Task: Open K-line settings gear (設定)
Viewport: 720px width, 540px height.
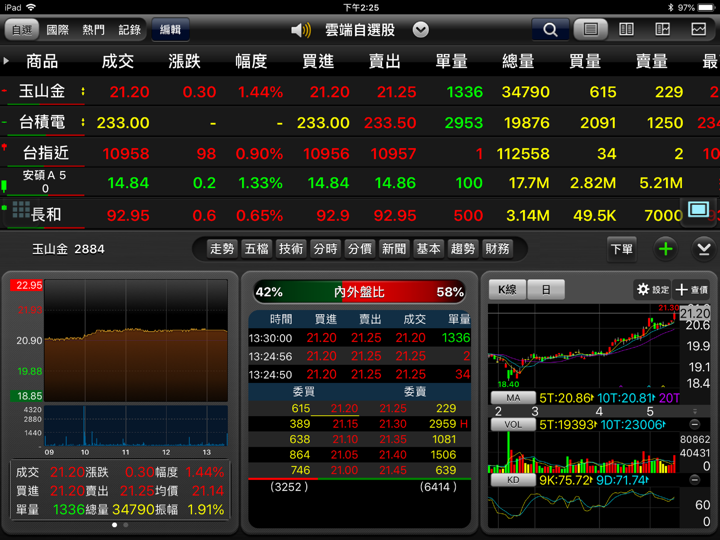Action: coord(652,289)
